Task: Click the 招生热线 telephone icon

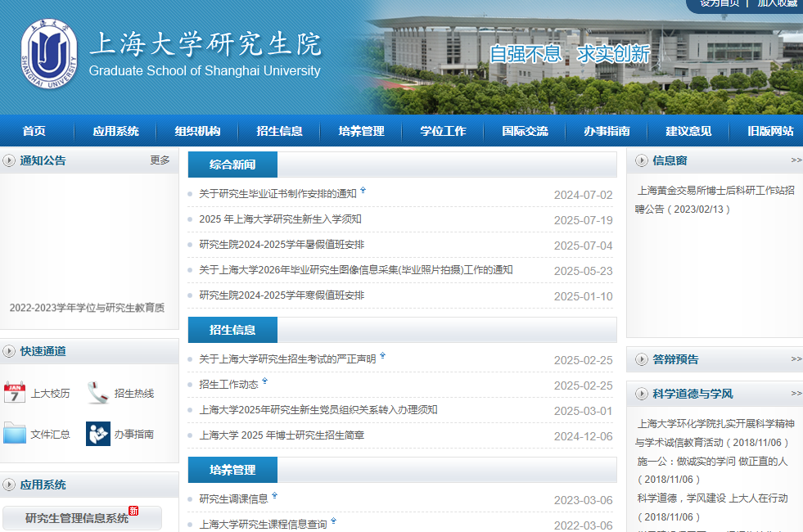Action: (x=98, y=393)
